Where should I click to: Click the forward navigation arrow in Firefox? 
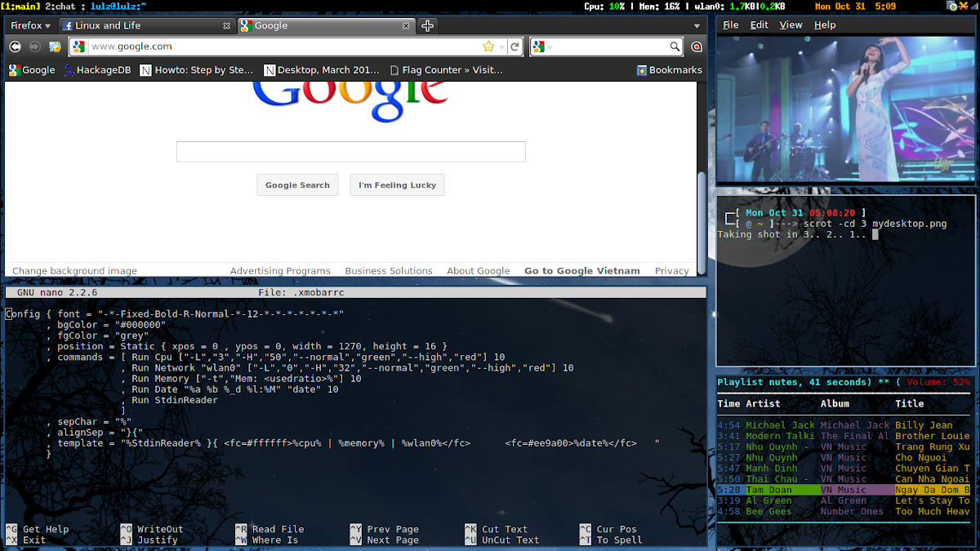[x=35, y=47]
